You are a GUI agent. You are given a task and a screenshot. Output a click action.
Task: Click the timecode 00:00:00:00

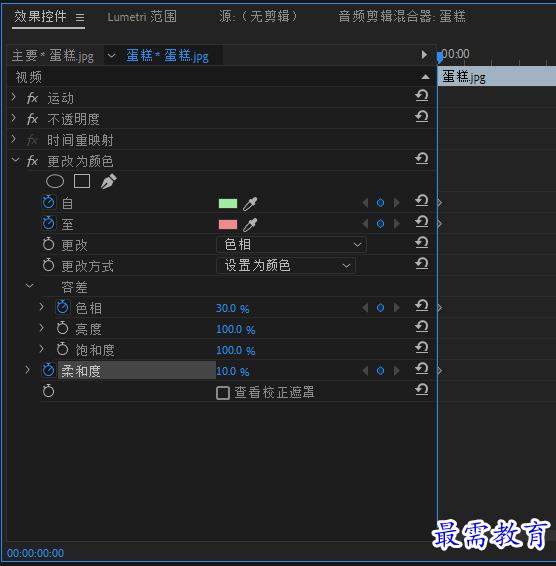click(x=35, y=553)
